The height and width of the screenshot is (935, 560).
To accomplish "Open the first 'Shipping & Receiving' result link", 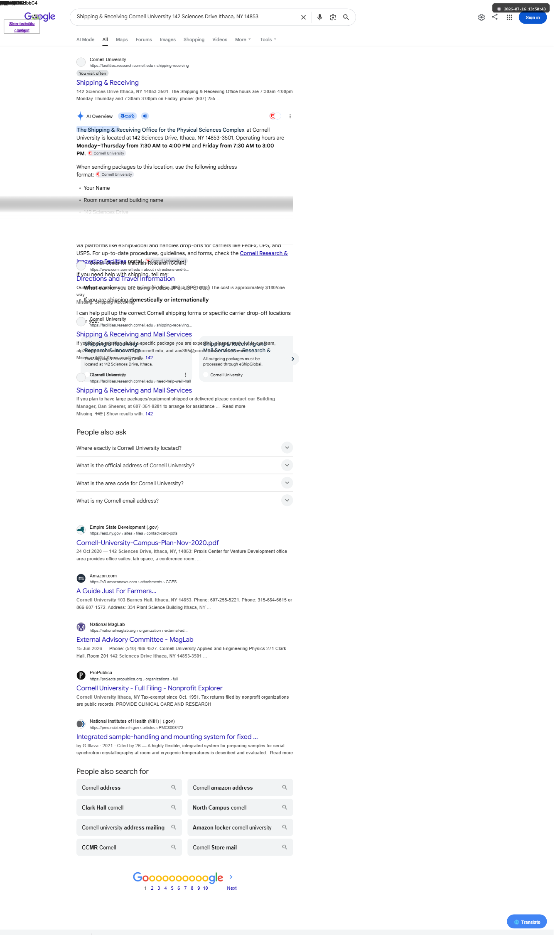I will pos(108,83).
